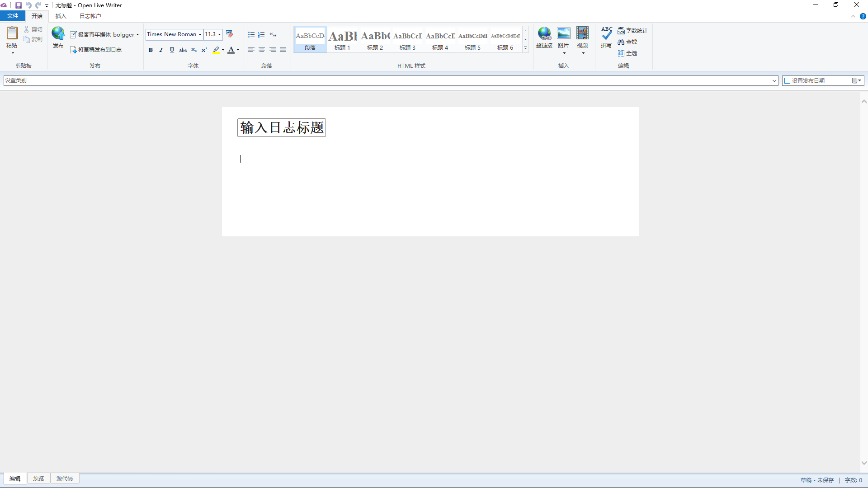Switch to the 日志帐户 ribbon tab
This screenshot has width=868, height=488.
pos(90,16)
